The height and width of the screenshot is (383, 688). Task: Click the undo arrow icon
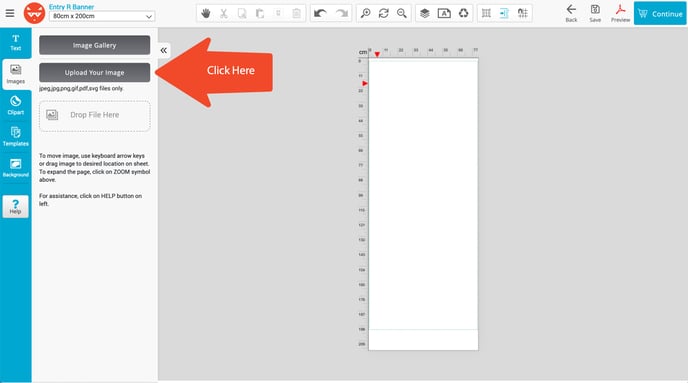pyautogui.click(x=320, y=14)
